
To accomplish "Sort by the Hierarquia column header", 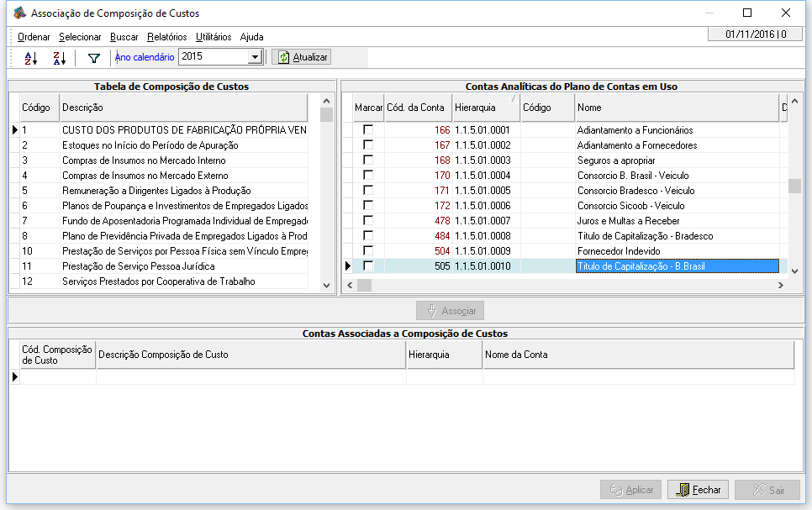I will point(485,108).
